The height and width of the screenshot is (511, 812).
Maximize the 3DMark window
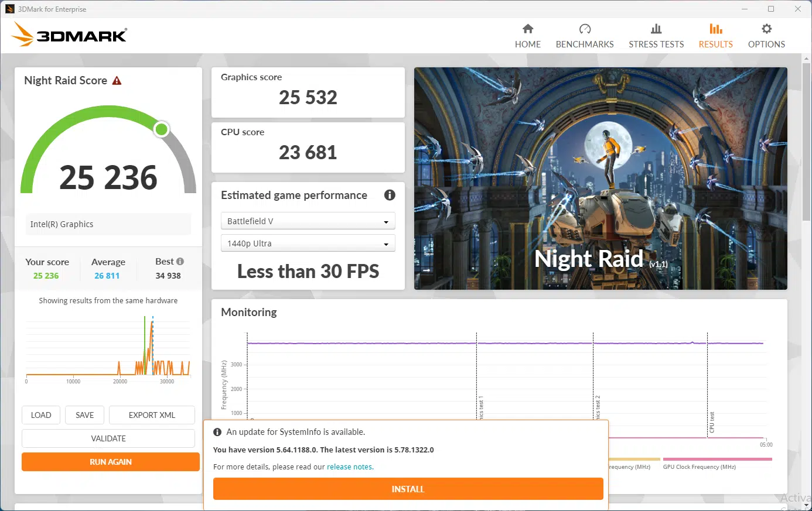coord(771,9)
